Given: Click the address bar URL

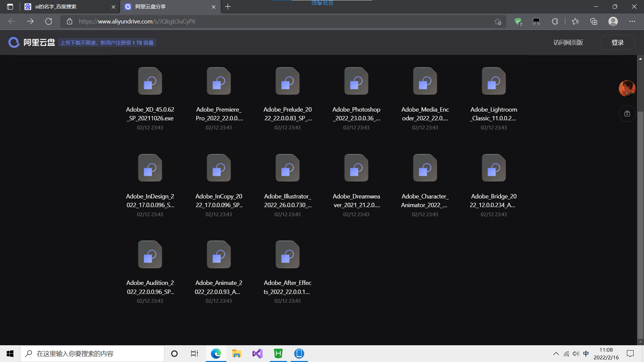Looking at the screenshot, I should coord(137,21).
